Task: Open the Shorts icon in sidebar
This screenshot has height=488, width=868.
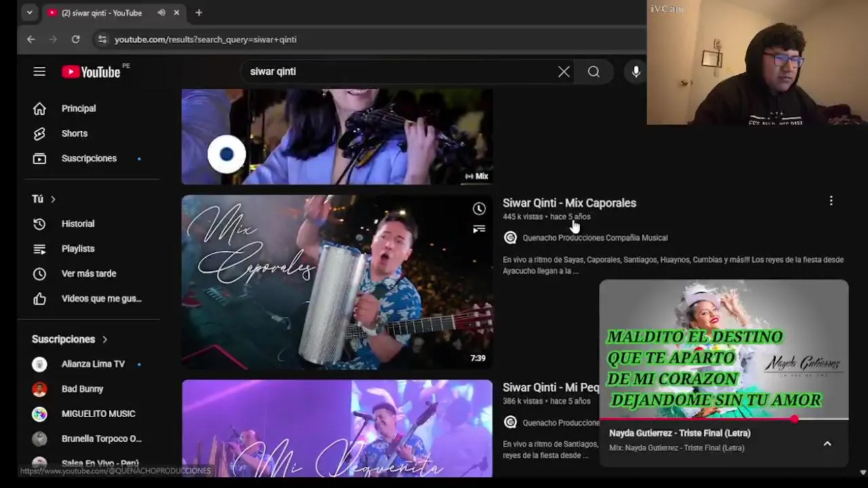Action: pyautogui.click(x=39, y=134)
